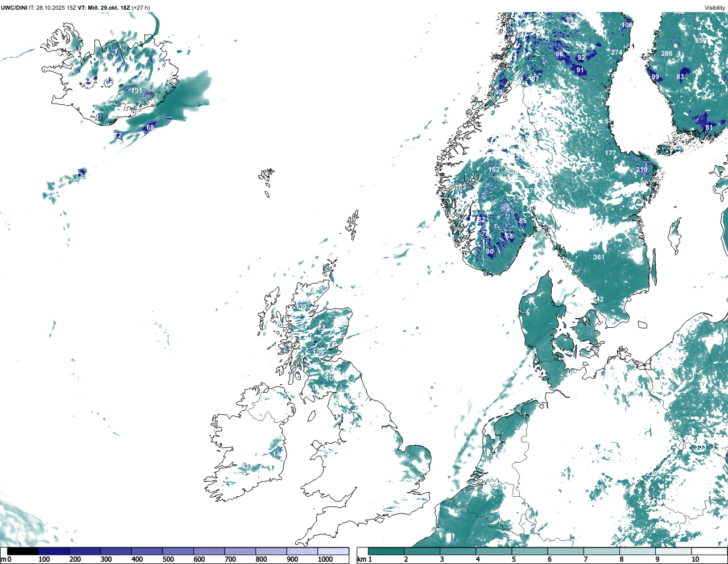Click the '96' value in northern Scandinavia

click(x=559, y=55)
